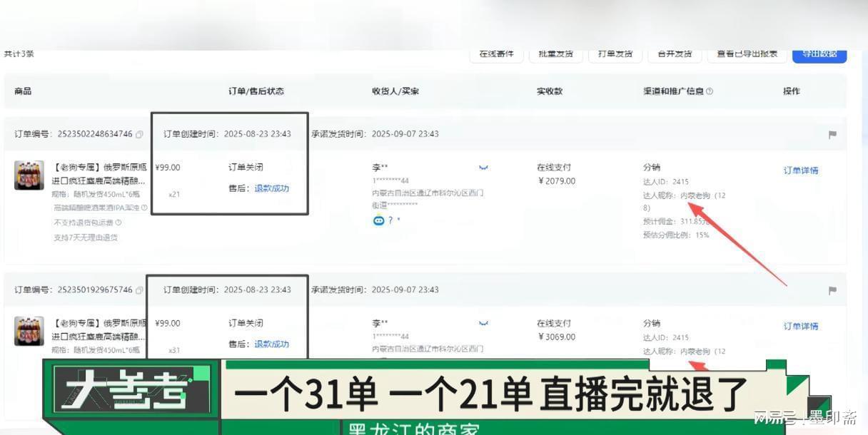The height and width of the screenshot is (435, 868).
Task: Click the eye icon beside second buyer 李**
Action: click(483, 324)
